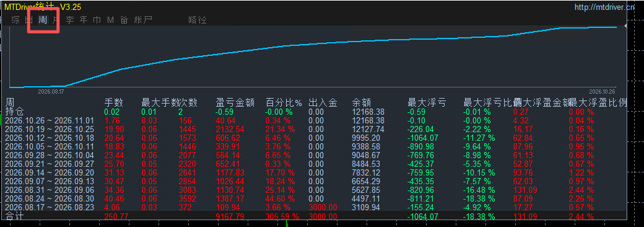Click the 百分比% column header
644x227 pixels.
point(284,103)
